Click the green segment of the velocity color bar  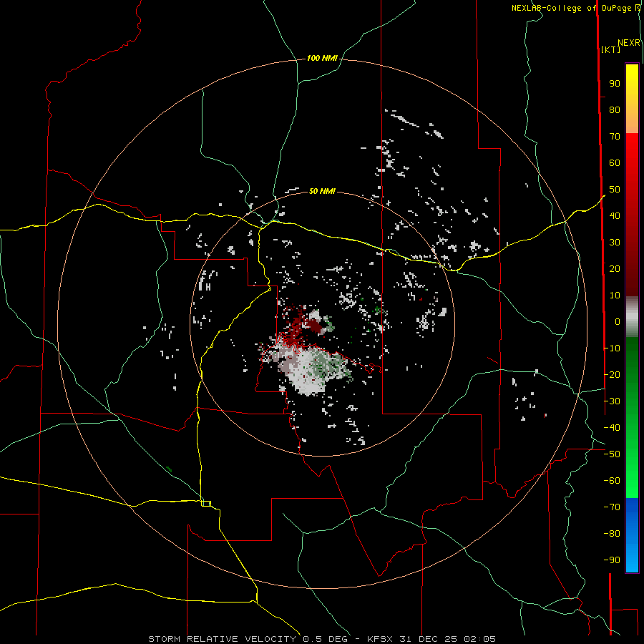tap(632, 418)
